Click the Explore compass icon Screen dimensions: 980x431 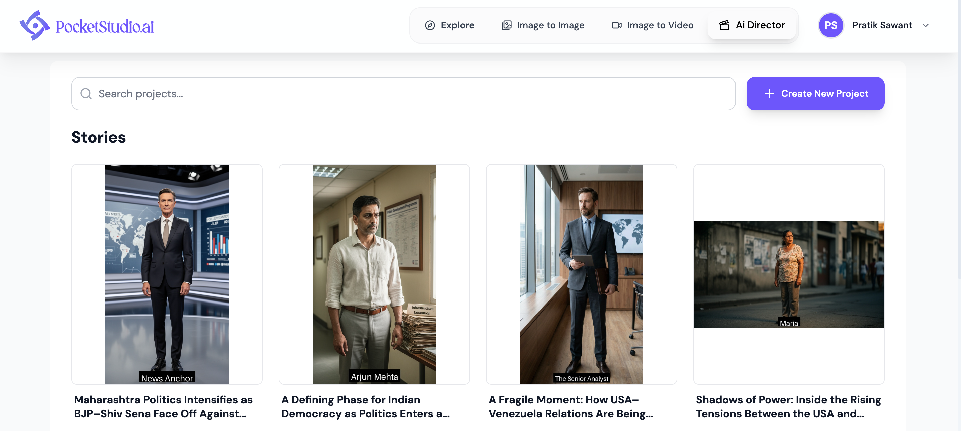coord(430,25)
